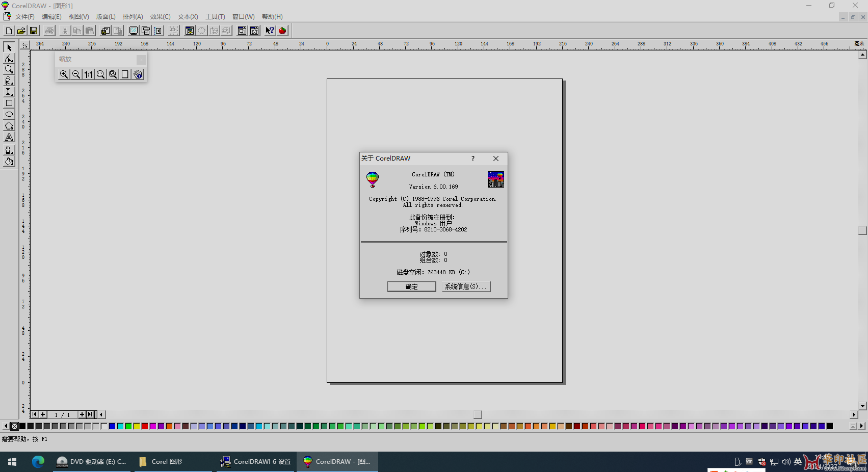Image resolution: width=868 pixels, height=472 pixels.
Task: Click the 系统信息(S)... button
Action: [466, 286]
